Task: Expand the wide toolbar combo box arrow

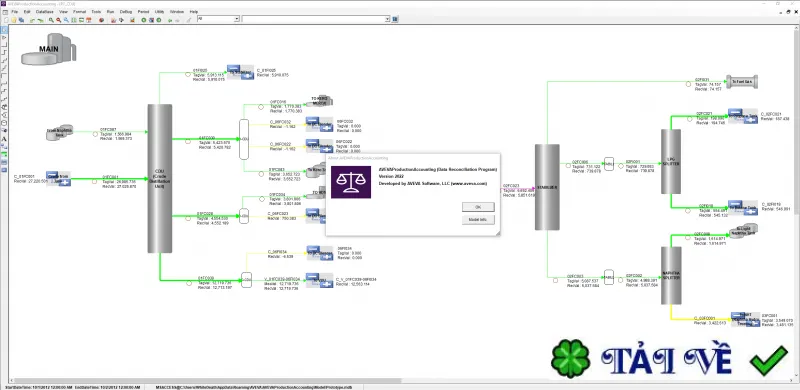Action: (387, 19)
